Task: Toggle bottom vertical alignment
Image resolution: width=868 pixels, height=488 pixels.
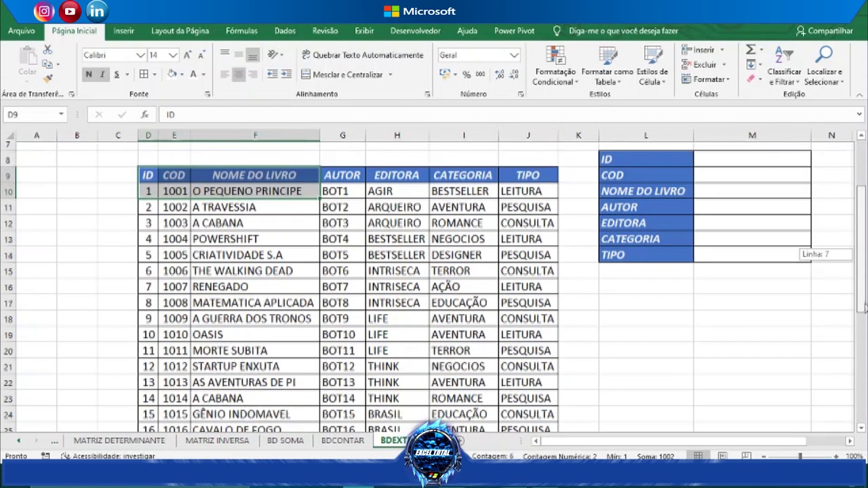Action: click(x=252, y=54)
